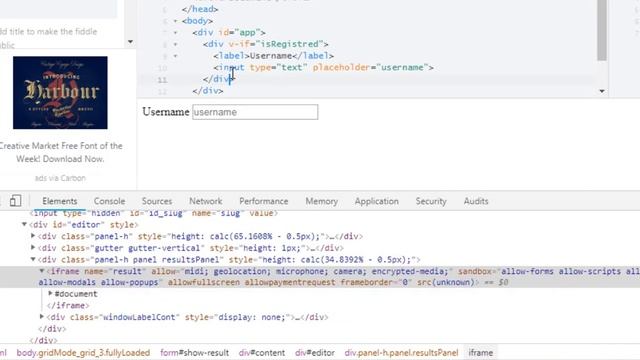
Task: Click the </head> line in the editor
Action: (200, 9)
